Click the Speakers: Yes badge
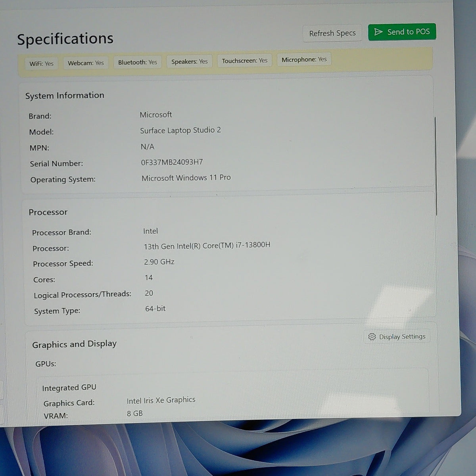The width and height of the screenshot is (476, 476). tap(190, 61)
